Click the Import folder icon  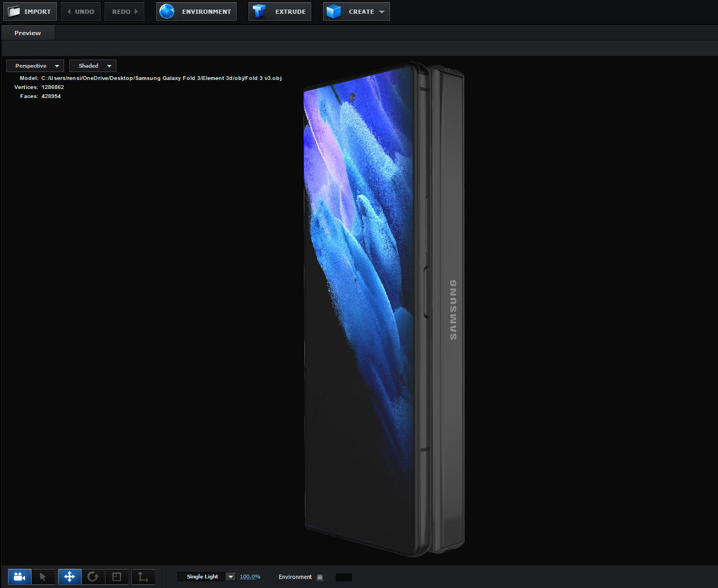pyautogui.click(x=14, y=11)
